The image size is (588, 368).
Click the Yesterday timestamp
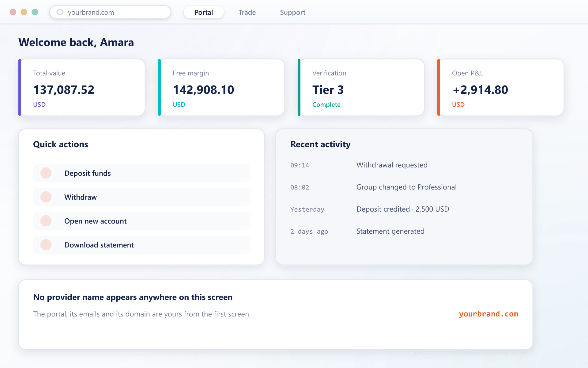(307, 209)
